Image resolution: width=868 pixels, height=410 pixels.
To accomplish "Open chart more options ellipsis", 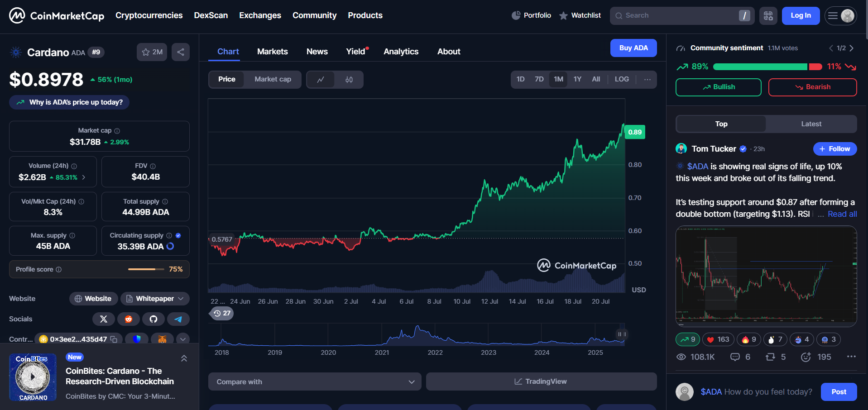I will [647, 80].
